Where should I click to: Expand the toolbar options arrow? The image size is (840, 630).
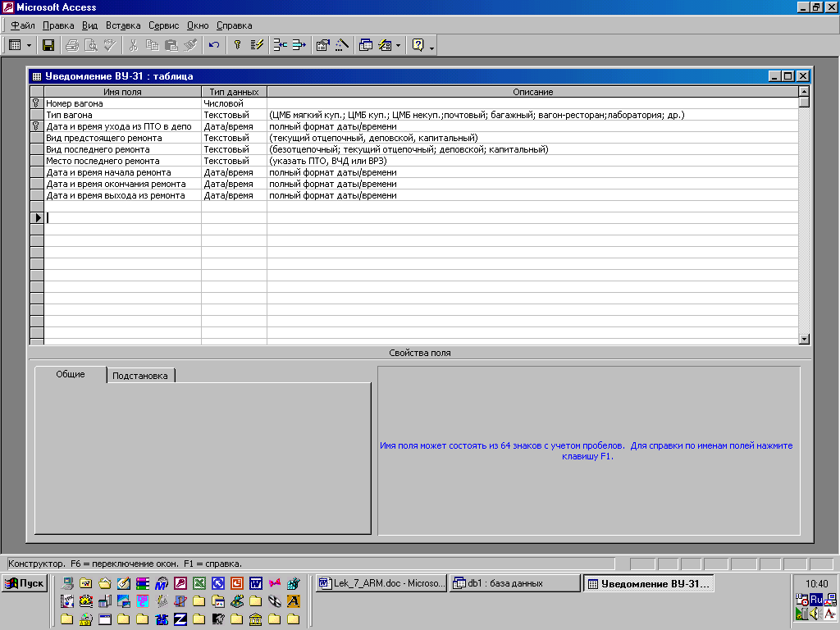tap(431, 48)
